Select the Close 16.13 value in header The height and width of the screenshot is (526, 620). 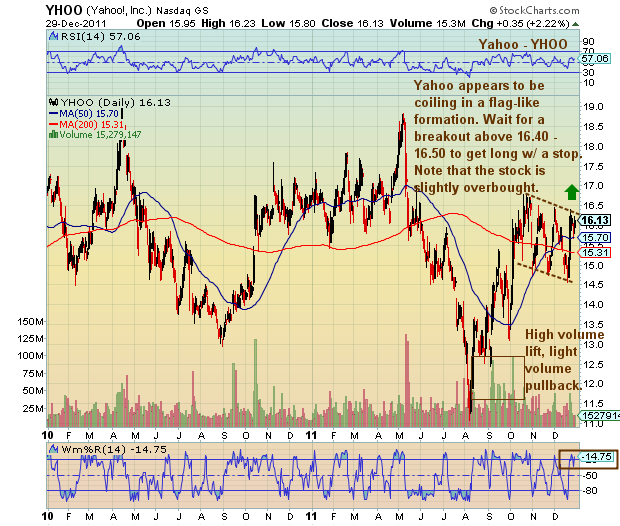click(352, 23)
